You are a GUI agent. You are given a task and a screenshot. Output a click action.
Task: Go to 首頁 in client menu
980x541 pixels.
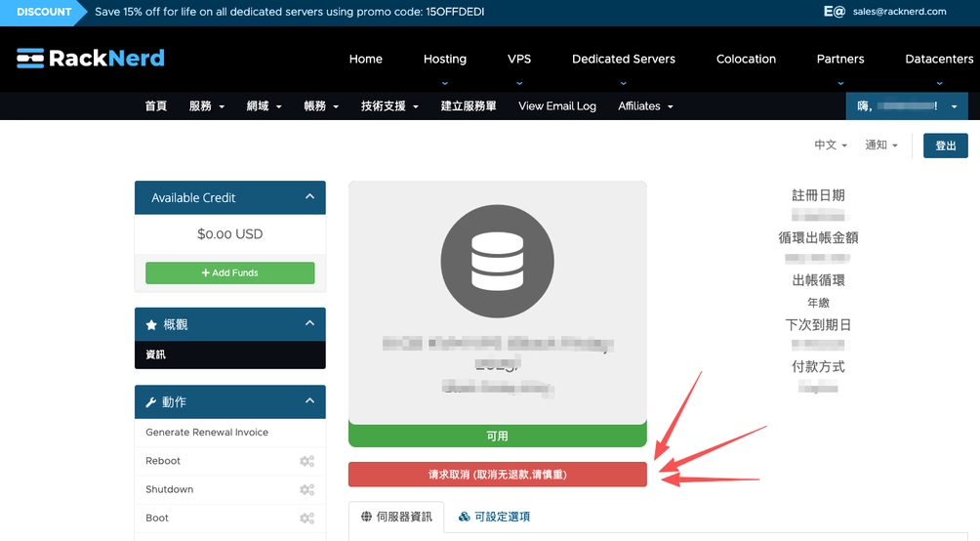pyautogui.click(x=155, y=106)
